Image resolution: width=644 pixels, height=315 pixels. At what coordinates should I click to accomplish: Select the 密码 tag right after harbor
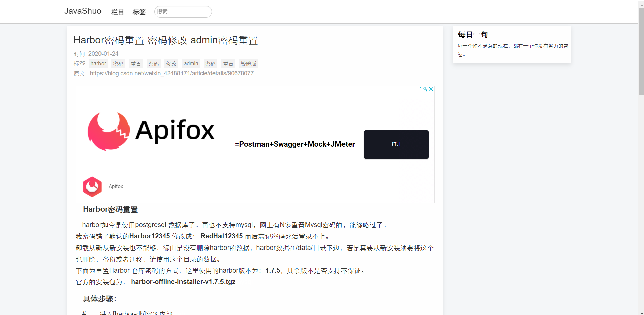pyautogui.click(x=118, y=64)
